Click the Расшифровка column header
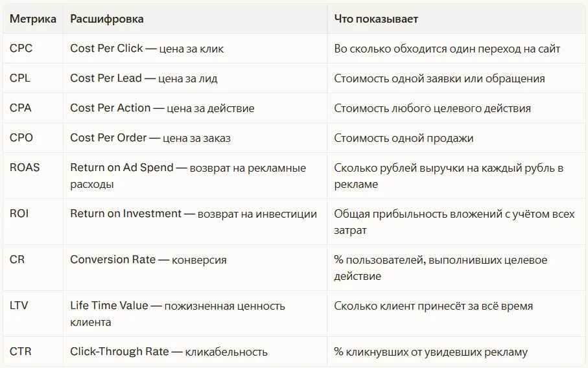Image resolution: width=588 pixels, height=368 pixels. coord(107,19)
